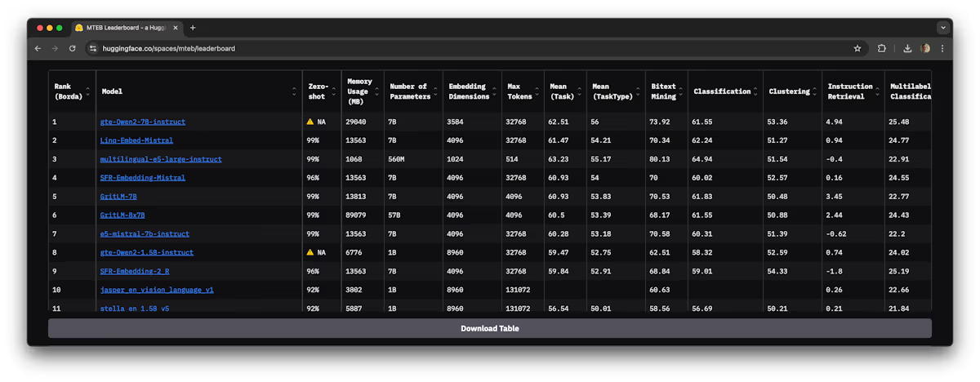The image size is (980, 382).
Task: Open the jasper_en_vision_language_v1 model link
Action: click(x=157, y=290)
